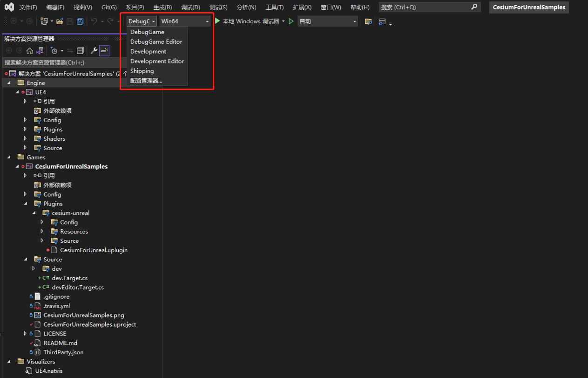The height and width of the screenshot is (378, 588).
Task: Open the Win64 platform dropdown
Action: [185, 21]
